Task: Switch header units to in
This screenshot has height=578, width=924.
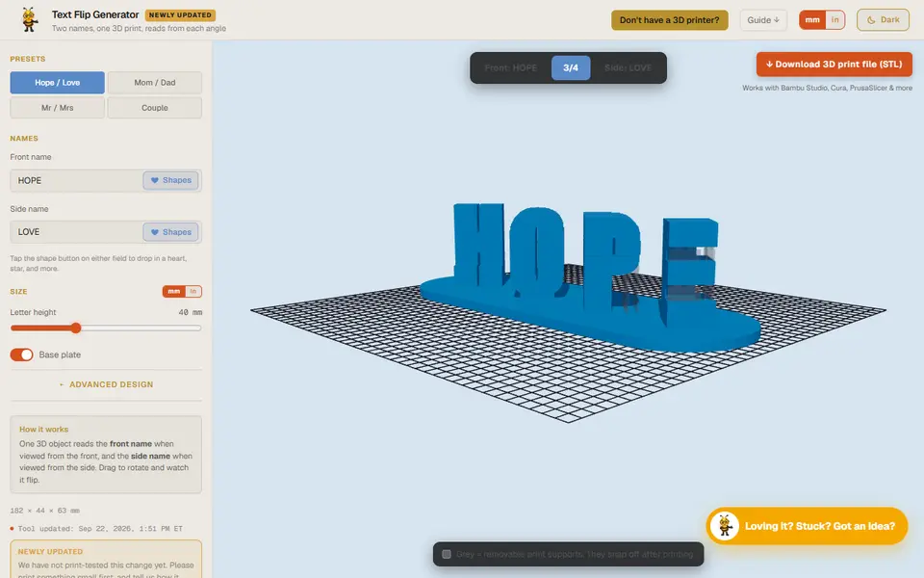Action: (x=834, y=20)
